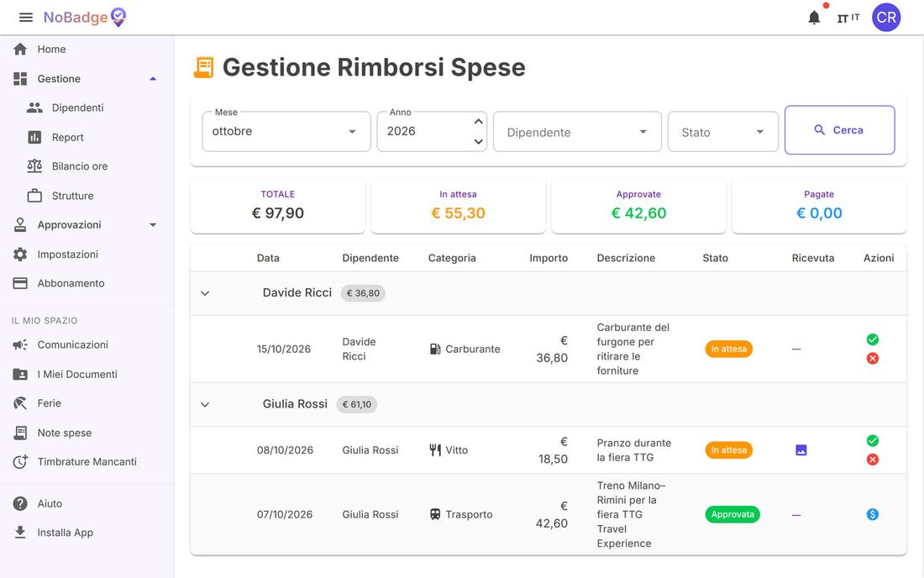
Task: Expand the Approvazioni sidebar section
Action: [x=87, y=225]
